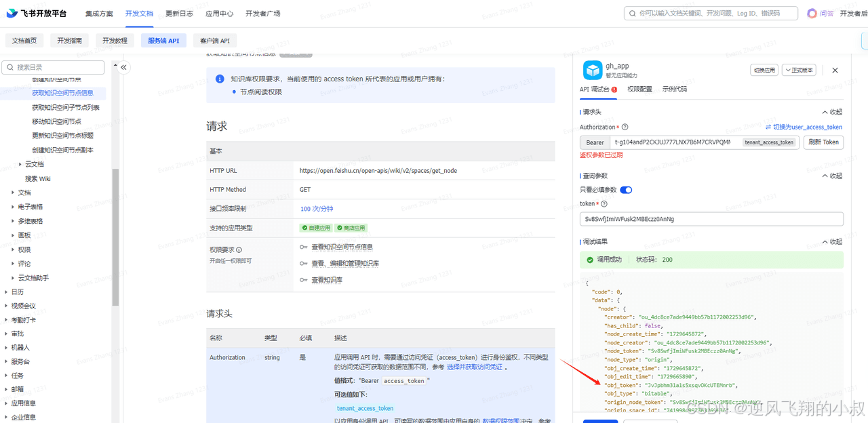This screenshot has width=868, height=423.
Task: Expand the 机器人 tree node
Action: pos(6,347)
